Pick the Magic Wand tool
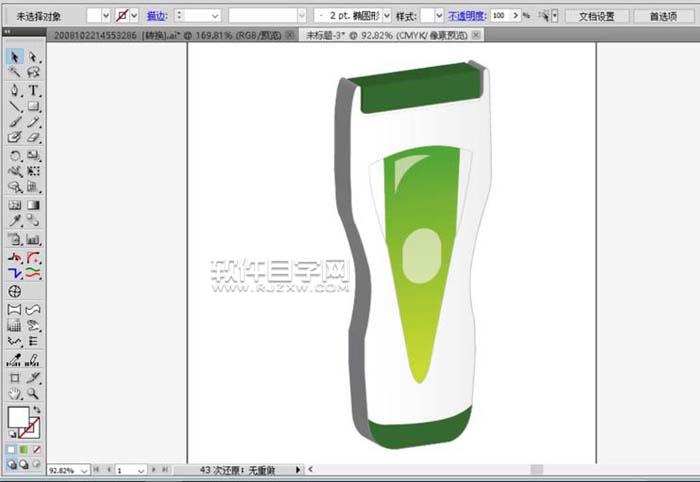 [x=15, y=73]
